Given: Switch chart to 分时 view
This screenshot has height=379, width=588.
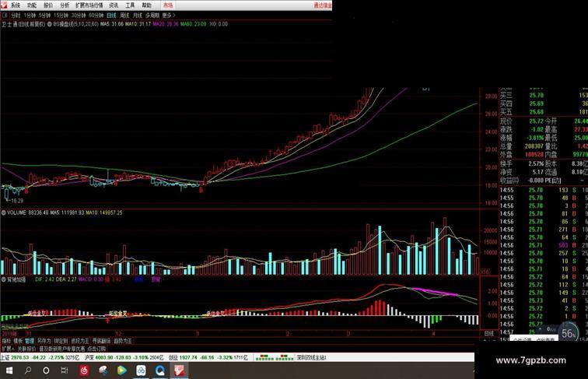Looking at the screenshot, I should tap(16, 16).
